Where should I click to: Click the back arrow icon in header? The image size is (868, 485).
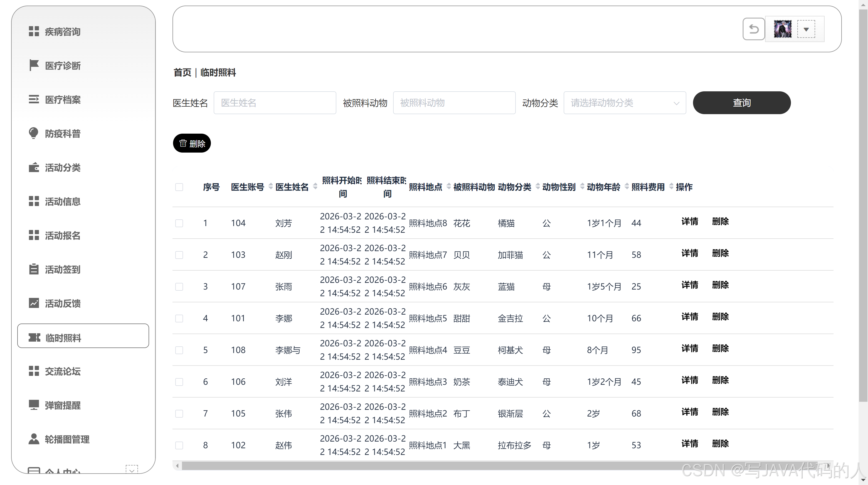(754, 29)
